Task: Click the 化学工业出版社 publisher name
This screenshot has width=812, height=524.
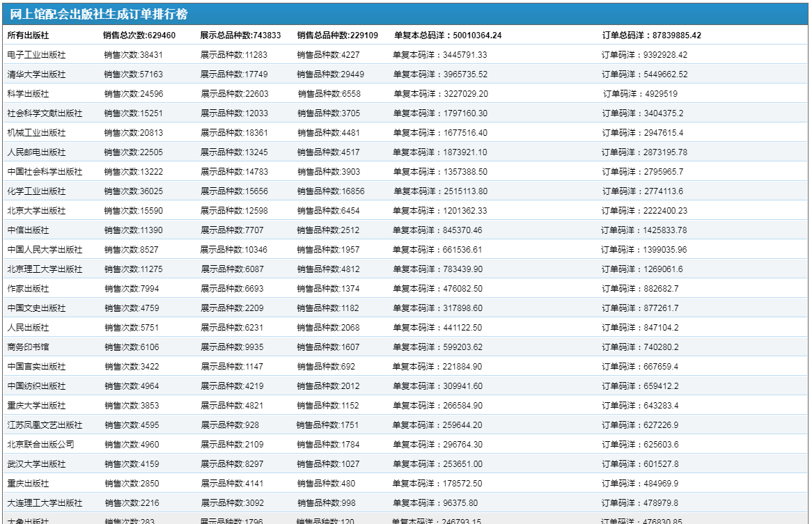Action: pyautogui.click(x=36, y=191)
